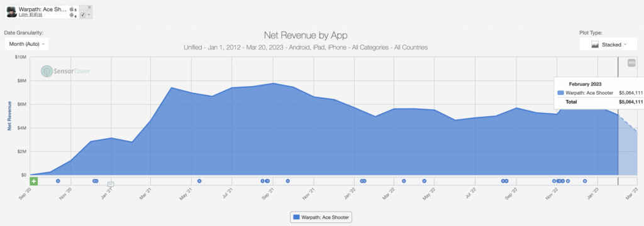
Task: Click the Android platform icon in app chip
Action: pyautogui.click(x=72, y=16)
